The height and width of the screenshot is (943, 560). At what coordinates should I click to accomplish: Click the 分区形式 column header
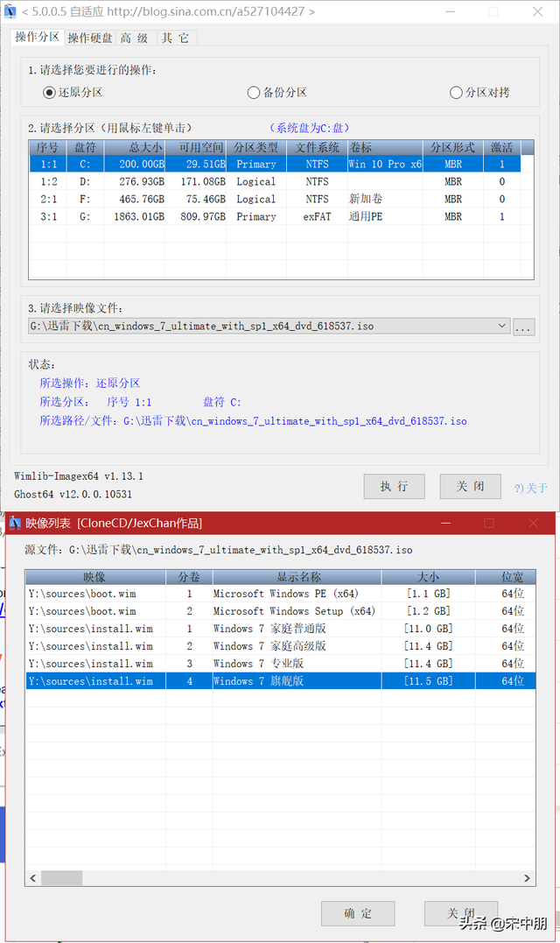click(x=453, y=148)
